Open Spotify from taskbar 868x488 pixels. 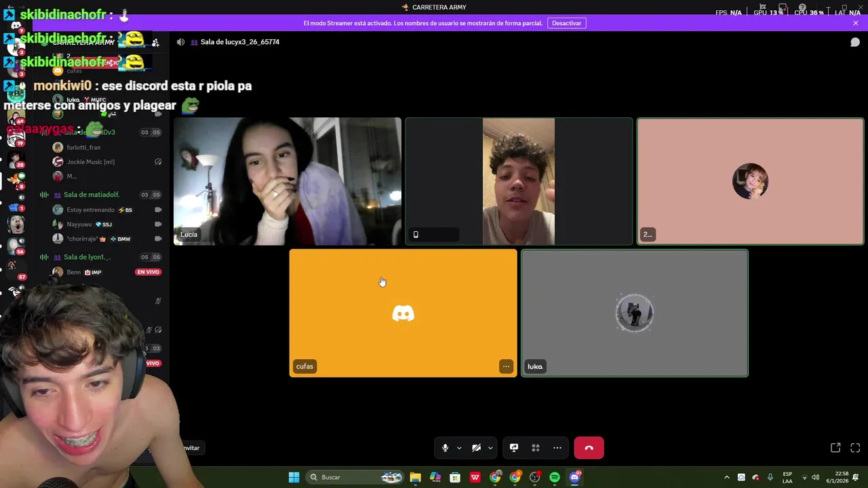[x=555, y=477]
